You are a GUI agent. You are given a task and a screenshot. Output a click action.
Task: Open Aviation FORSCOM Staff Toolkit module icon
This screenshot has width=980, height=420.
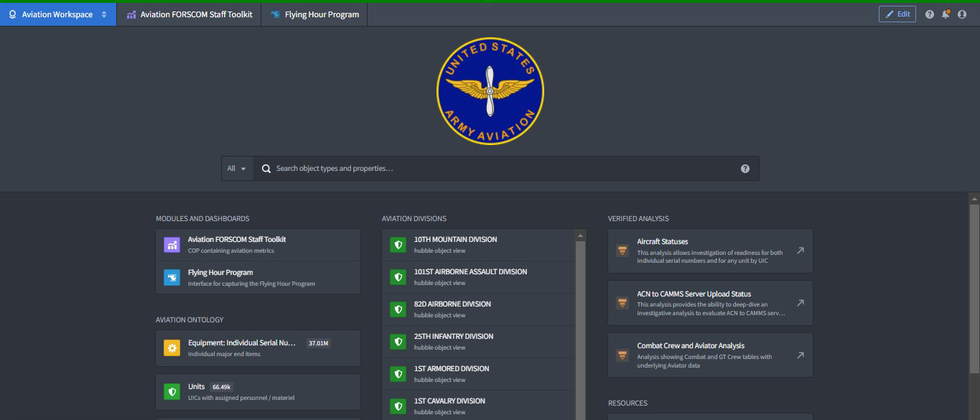[172, 245]
